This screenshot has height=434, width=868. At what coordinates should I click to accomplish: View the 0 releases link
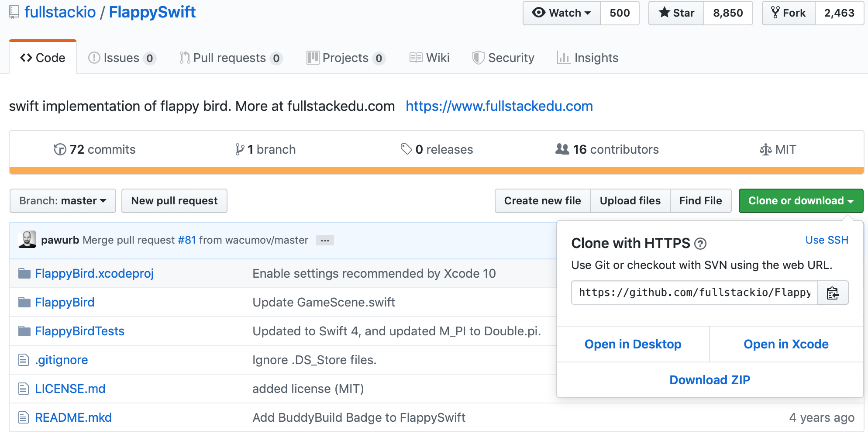[437, 149]
